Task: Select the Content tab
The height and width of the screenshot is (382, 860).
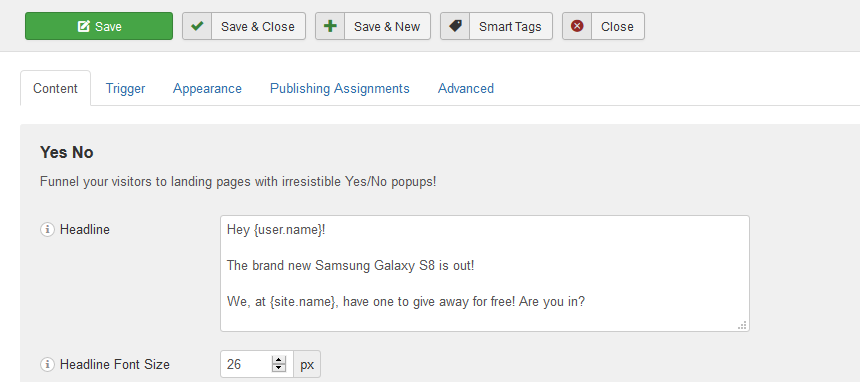Action: point(55,88)
